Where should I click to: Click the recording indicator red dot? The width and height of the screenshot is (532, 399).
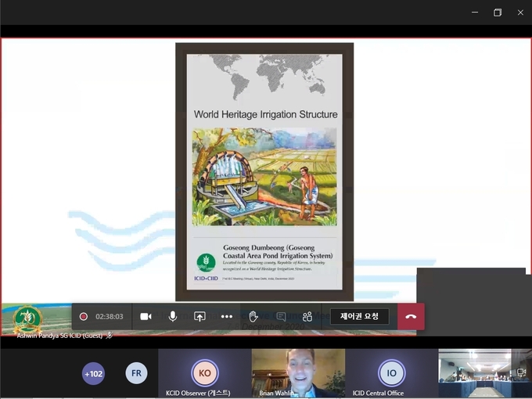(84, 317)
